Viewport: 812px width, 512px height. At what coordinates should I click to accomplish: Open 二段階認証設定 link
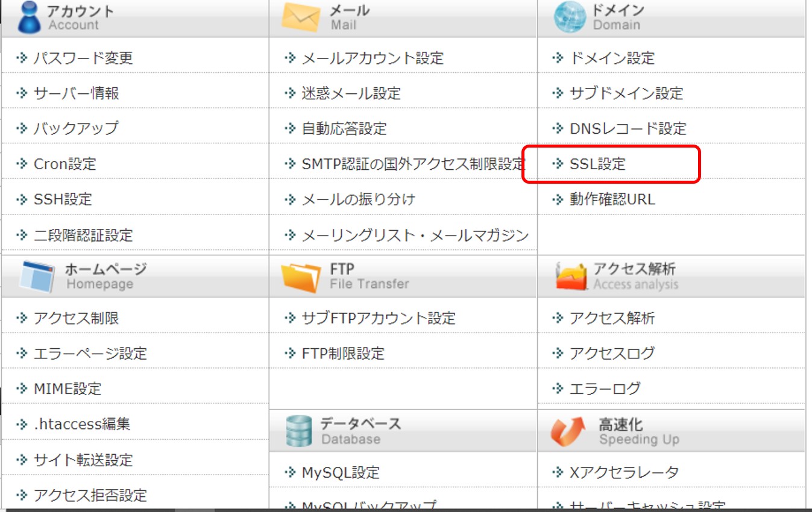point(83,235)
